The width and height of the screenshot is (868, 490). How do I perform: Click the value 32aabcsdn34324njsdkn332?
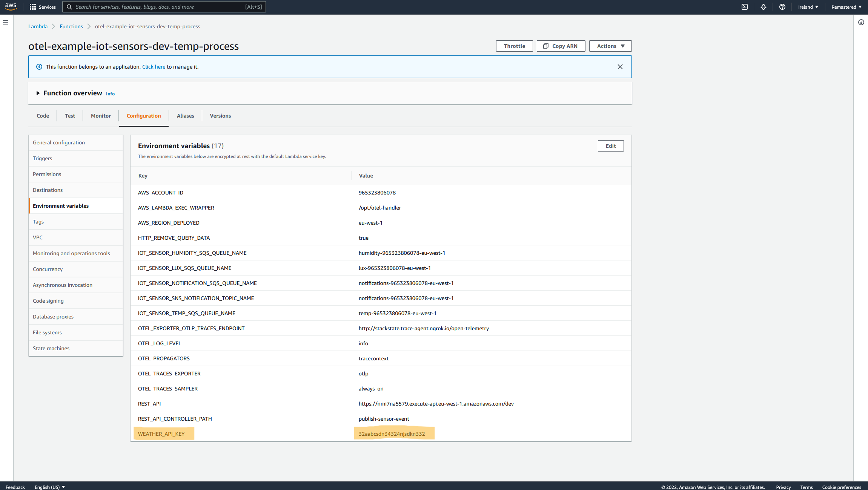tap(392, 434)
